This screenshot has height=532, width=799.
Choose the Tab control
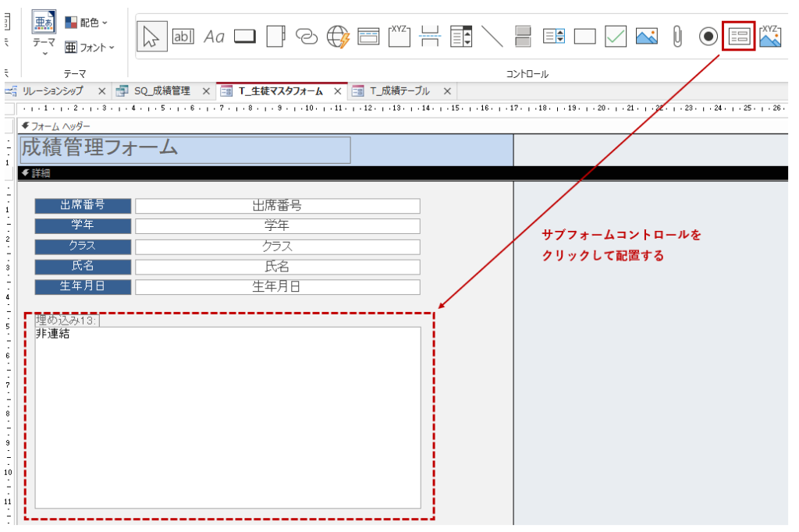[x=275, y=36]
